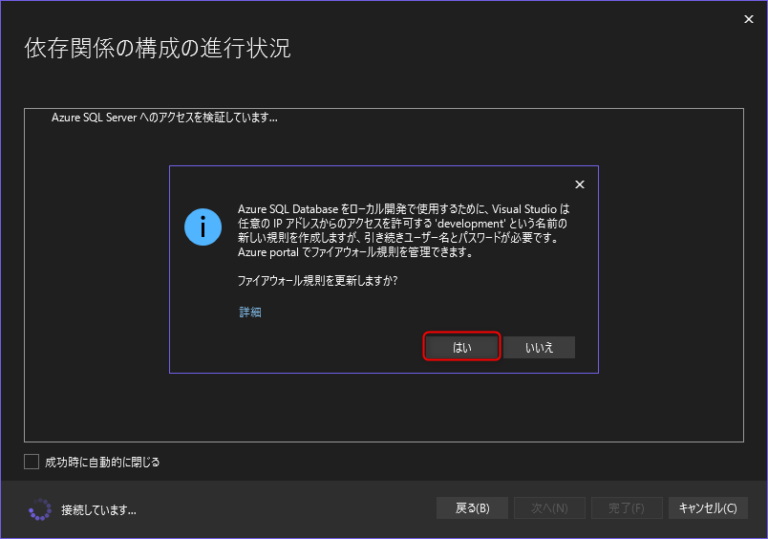Click the message line mentioning Visual Studio
The width and height of the screenshot is (768, 539).
point(404,209)
